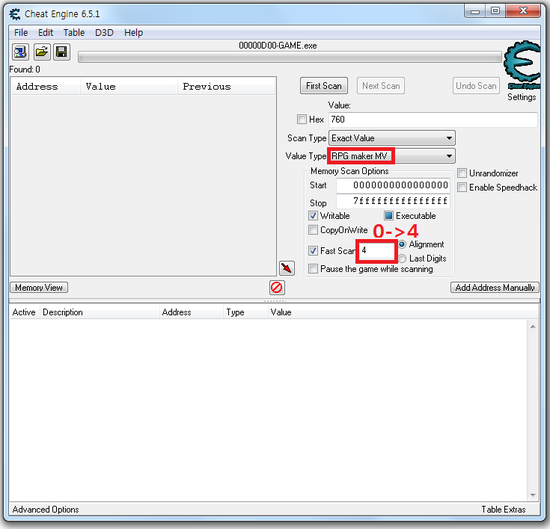Save the table with floppy icon

coord(62,53)
